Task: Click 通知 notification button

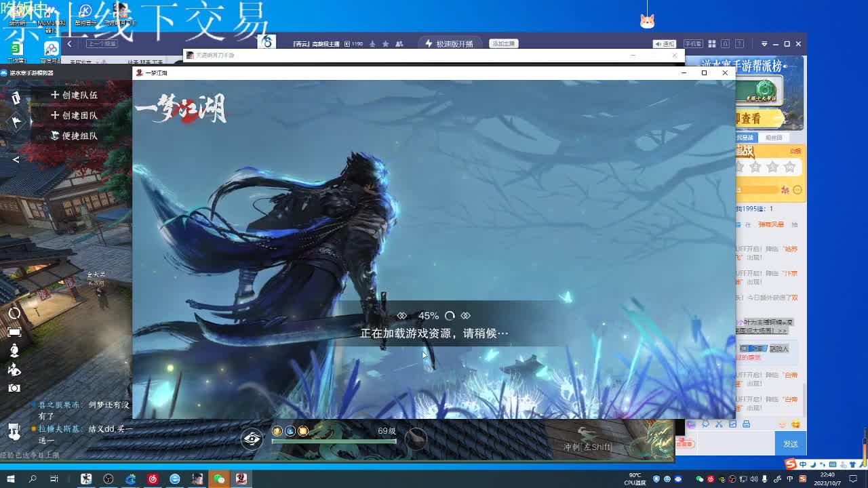Action: (665, 44)
